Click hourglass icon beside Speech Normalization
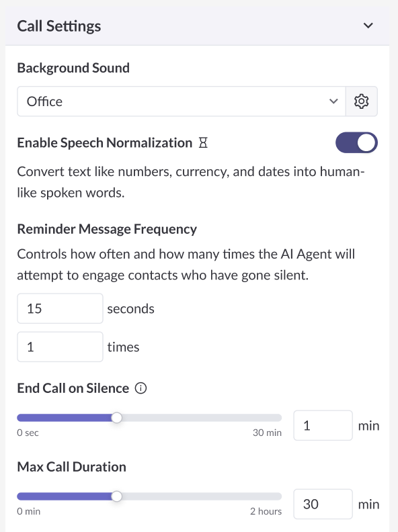398x532 pixels. (203, 143)
